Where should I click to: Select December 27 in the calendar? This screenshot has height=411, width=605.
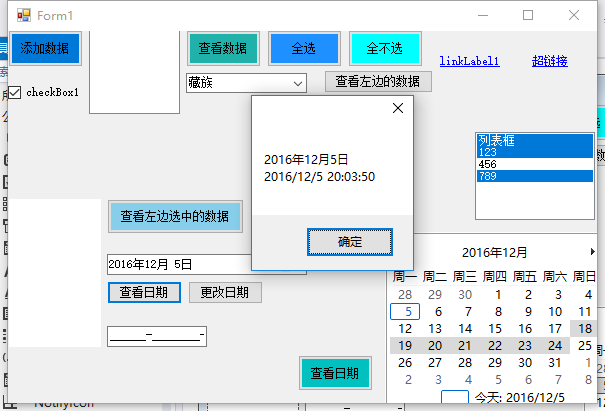pos(435,363)
